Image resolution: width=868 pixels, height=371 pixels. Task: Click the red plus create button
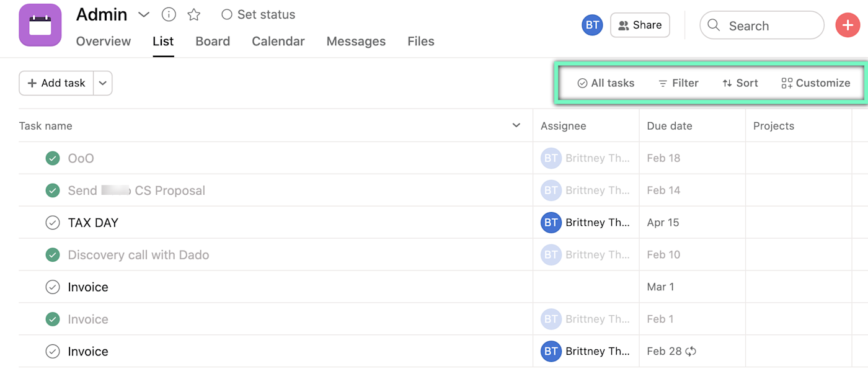(x=848, y=25)
